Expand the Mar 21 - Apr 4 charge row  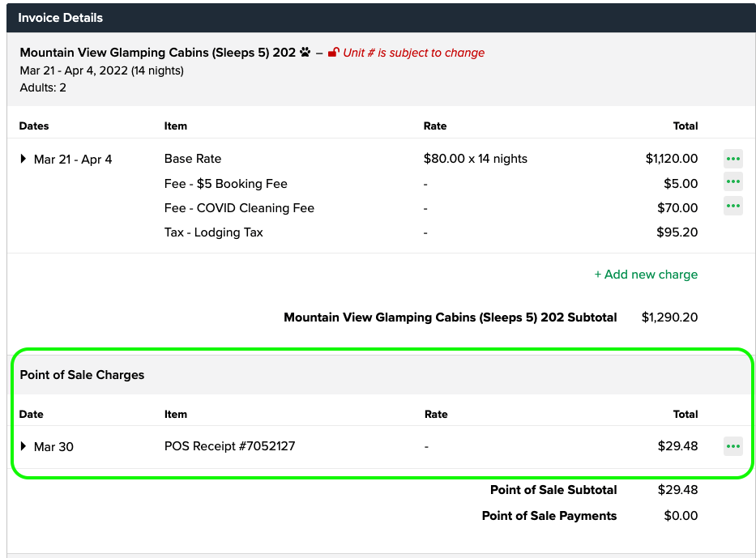pos(23,160)
